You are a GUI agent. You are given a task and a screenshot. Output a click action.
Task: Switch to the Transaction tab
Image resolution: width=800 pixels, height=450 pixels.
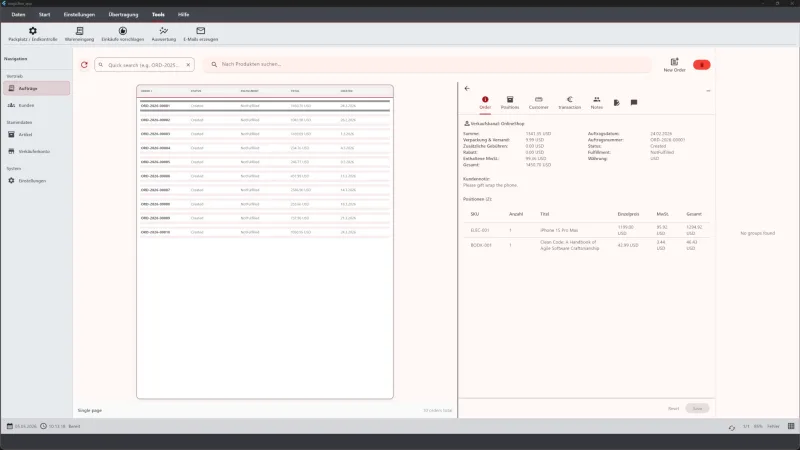pyautogui.click(x=569, y=103)
